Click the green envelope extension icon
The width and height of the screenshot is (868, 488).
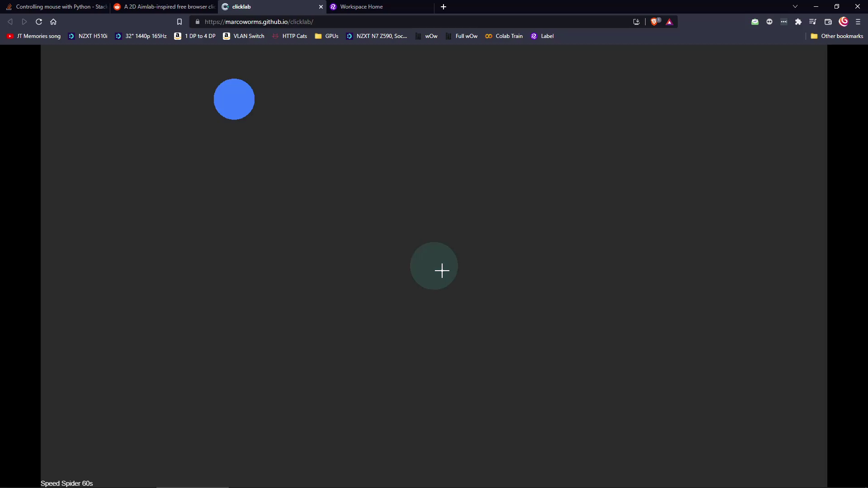(x=755, y=22)
